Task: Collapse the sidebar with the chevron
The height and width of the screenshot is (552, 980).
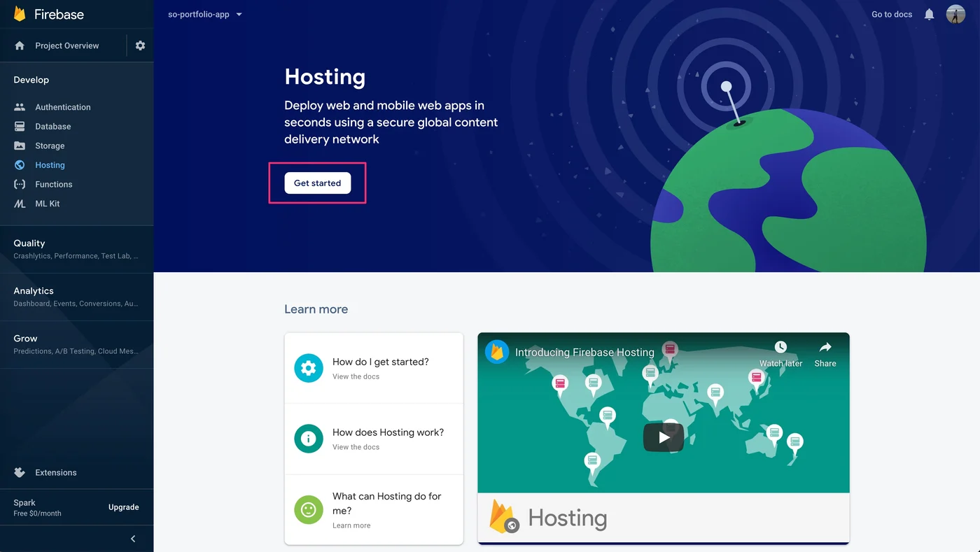Action: pos(133,539)
